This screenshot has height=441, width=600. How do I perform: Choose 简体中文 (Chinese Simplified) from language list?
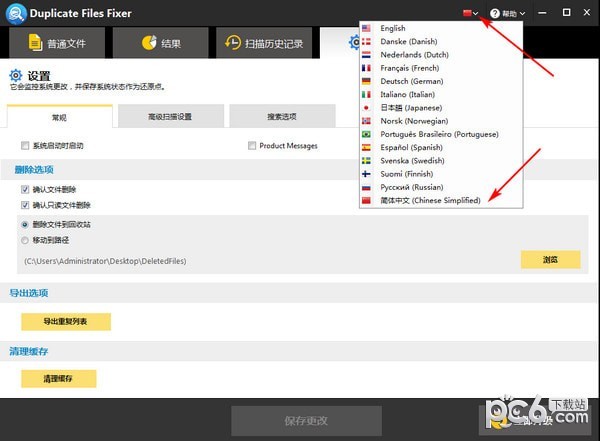(430, 200)
